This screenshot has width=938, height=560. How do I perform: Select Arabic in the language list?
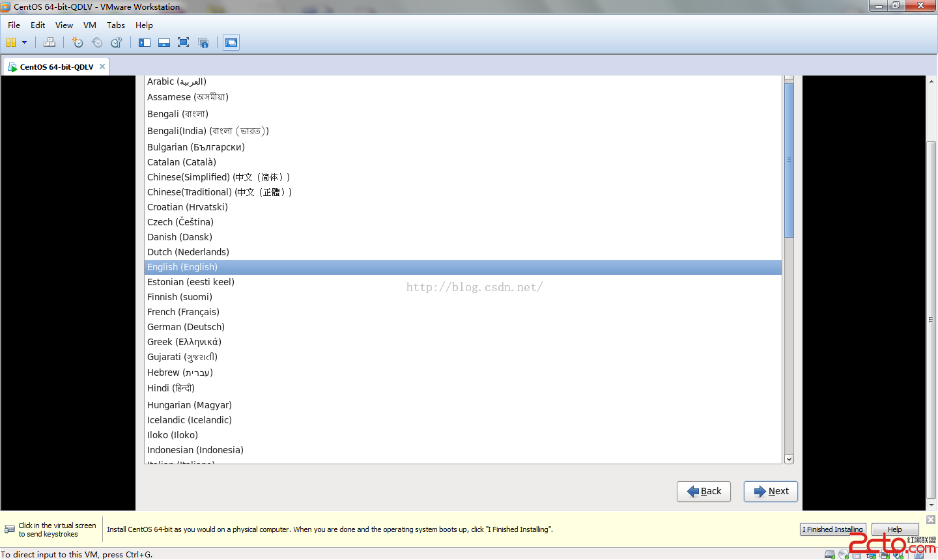tap(462, 81)
